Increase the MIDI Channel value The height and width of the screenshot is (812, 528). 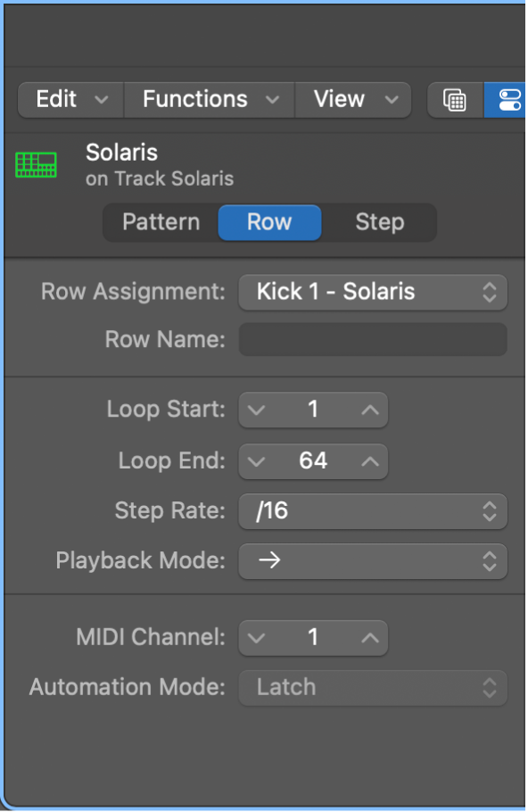tap(368, 637)
